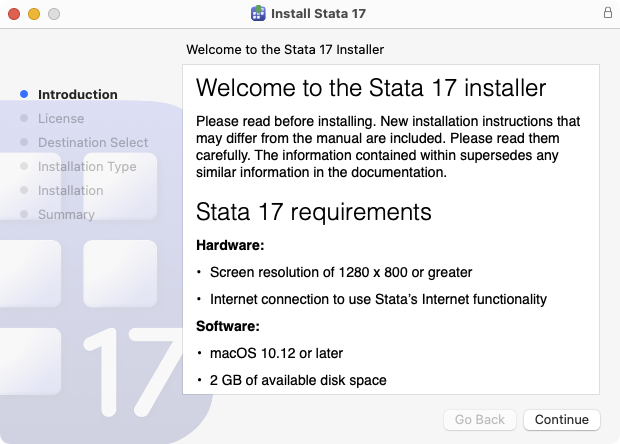Select the Introduction step in sidebar

(x=77, y=95)
